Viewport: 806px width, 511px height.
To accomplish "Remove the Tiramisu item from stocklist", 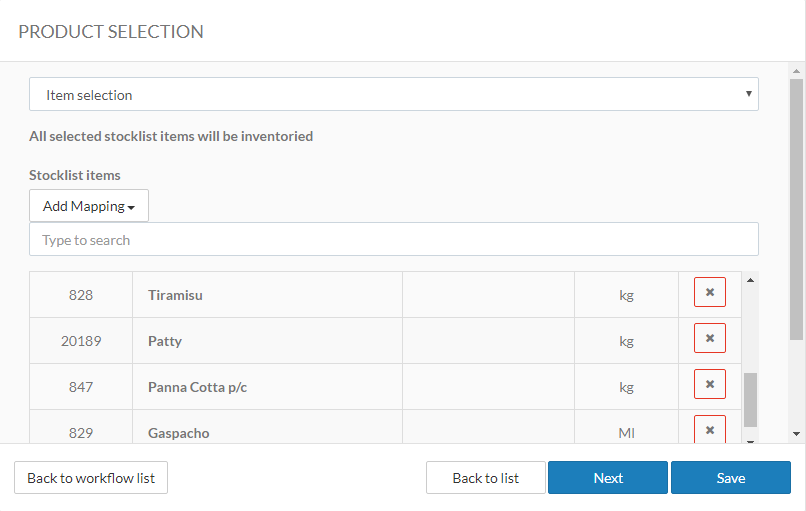I will (710, 293).
